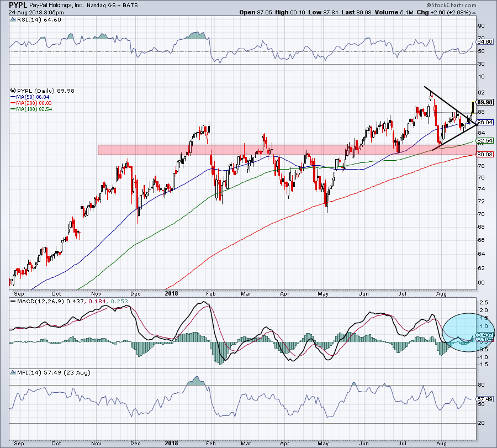Click the black MACD line legend marker

point(13,301)
